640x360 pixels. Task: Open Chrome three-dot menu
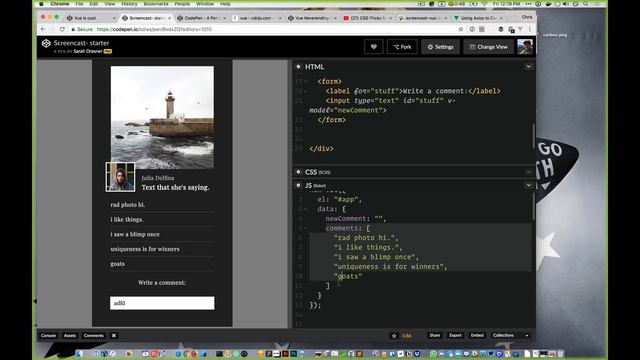(x=530, y=29)
